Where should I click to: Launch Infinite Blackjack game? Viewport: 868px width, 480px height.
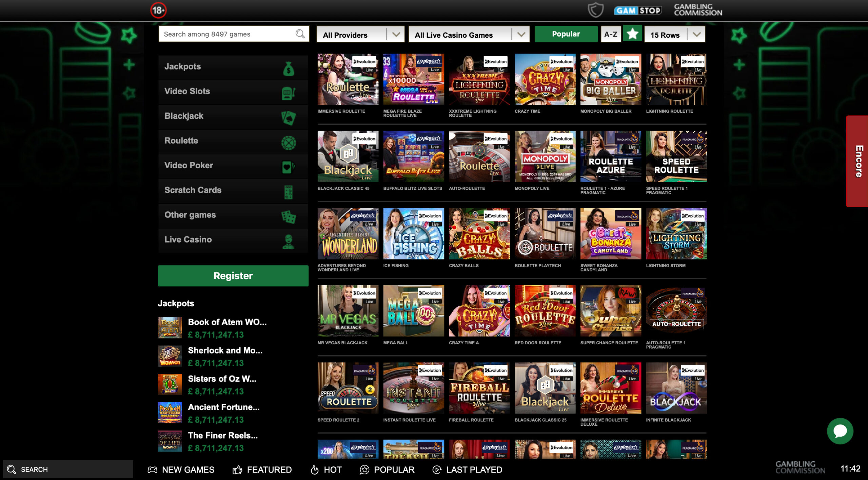[676, 388]
